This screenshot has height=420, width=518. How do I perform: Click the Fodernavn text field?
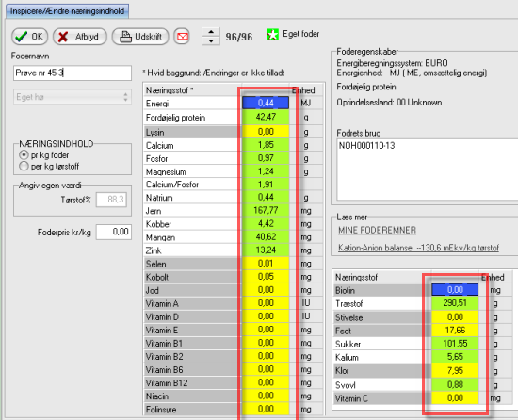(x=73, y=73)
